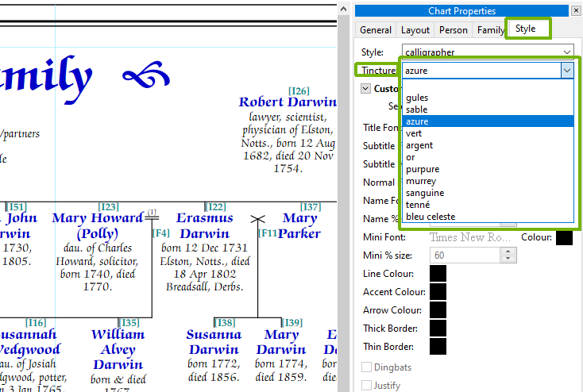Pick bleu celeste tincture option
The width and height of the screenshot is (583, 392).
[x=430, y=217]
